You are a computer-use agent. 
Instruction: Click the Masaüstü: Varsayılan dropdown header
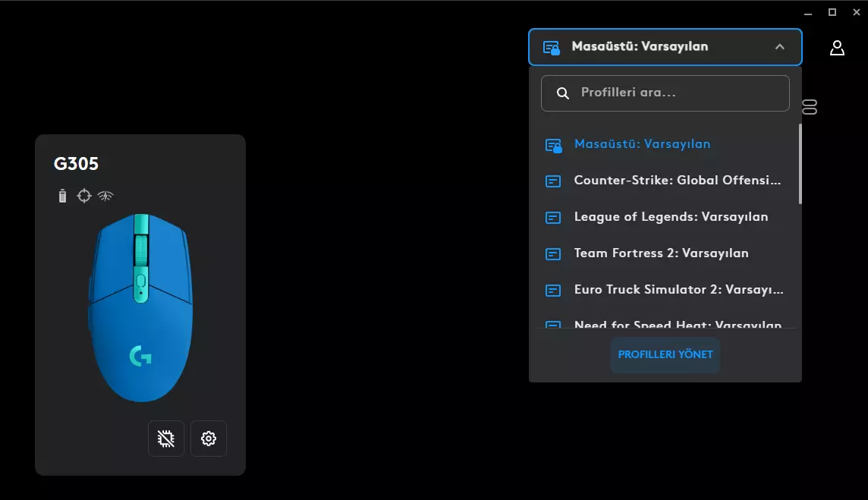point(665,47)
